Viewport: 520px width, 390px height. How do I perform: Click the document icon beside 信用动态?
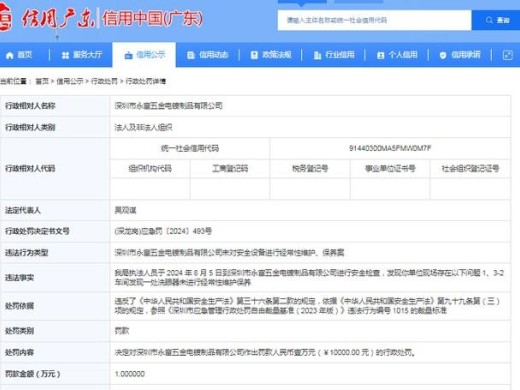191,55
